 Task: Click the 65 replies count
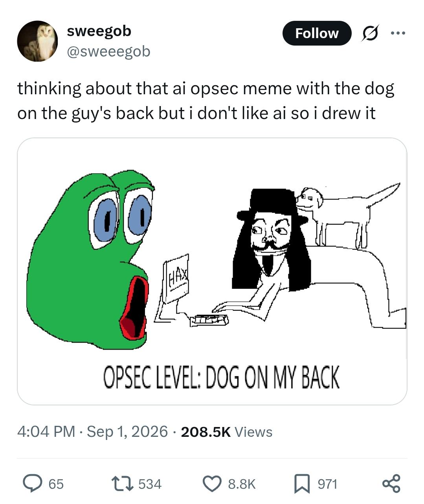point(56,484)
